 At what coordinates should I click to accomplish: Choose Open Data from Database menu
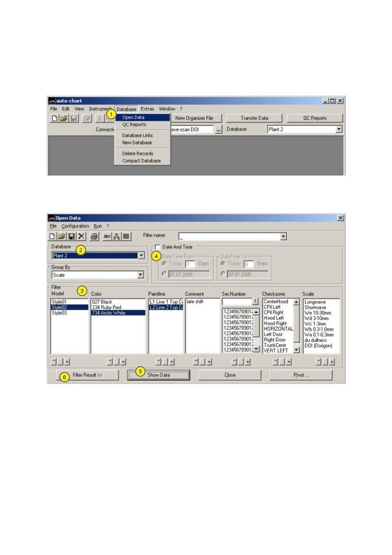tap(143, 118)
